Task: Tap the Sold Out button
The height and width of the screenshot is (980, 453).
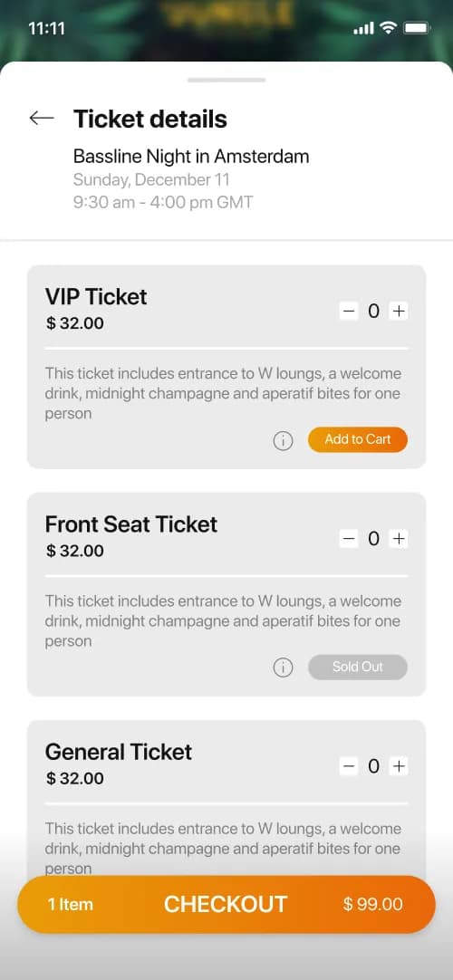Action: coord(357,667)
